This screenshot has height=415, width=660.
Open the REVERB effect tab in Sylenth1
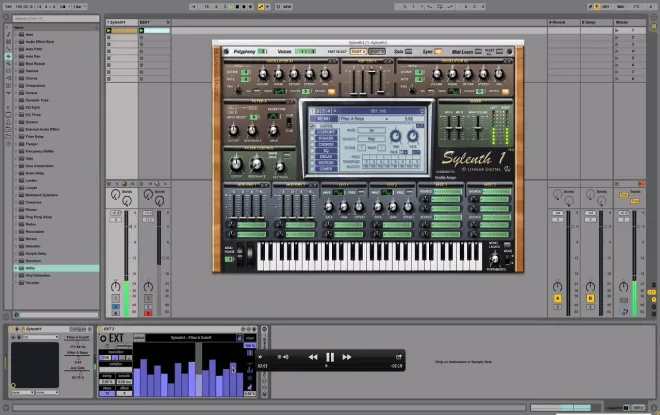click(x=326, y=162)
